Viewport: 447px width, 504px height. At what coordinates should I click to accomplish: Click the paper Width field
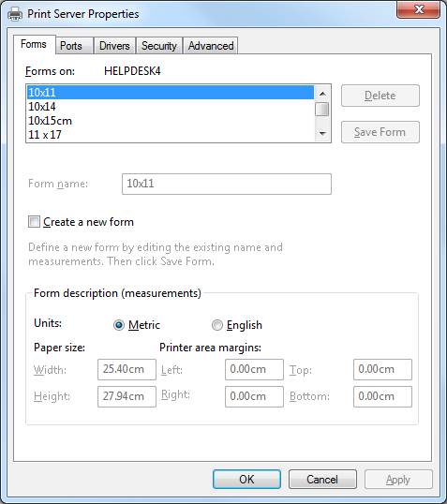tap(127, 369)
